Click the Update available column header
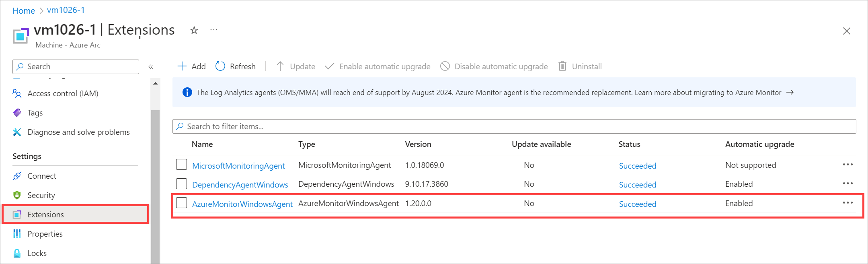868x264 pixels. point(541,144)
